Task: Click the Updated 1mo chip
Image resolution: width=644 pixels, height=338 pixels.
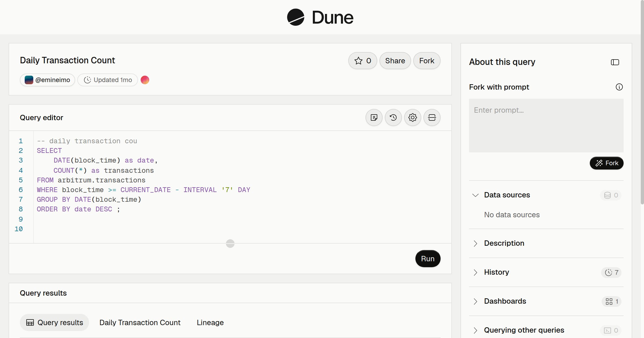Action: (108, 80)
